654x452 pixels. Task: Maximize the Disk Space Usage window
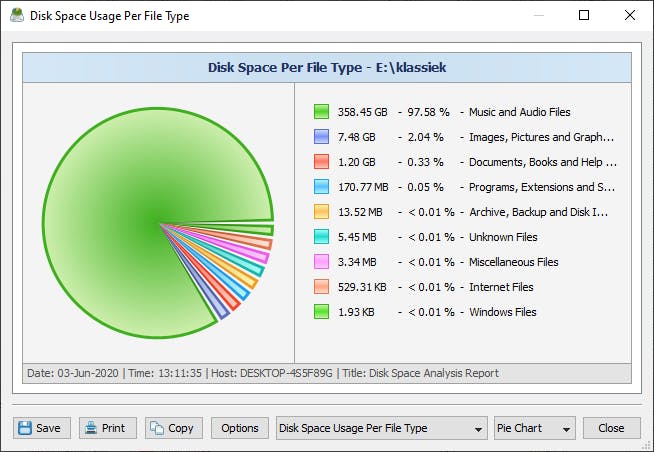click(x=584, y=16)
